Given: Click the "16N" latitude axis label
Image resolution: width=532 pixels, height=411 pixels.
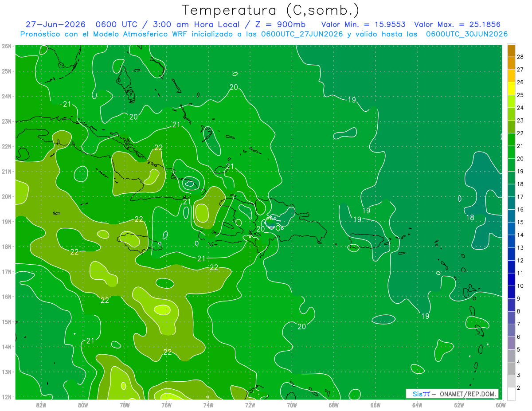Looking at the screenshot, I should pyautogui.click(x=6, y=297).
